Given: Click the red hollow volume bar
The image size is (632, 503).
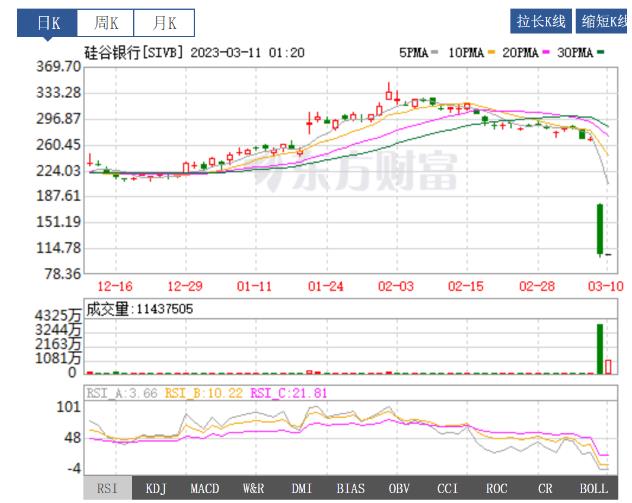Looking at the screenshot, I should pos(608,367).
